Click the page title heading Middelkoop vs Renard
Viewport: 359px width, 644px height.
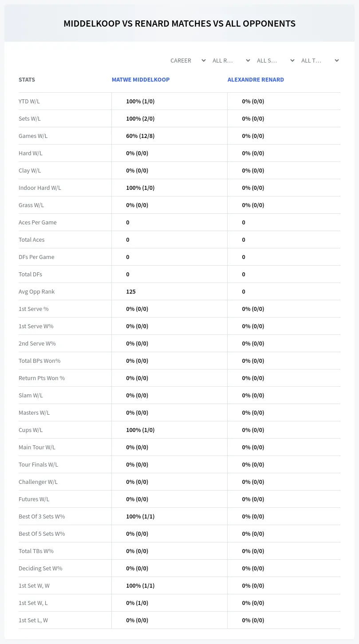(179, 24)
